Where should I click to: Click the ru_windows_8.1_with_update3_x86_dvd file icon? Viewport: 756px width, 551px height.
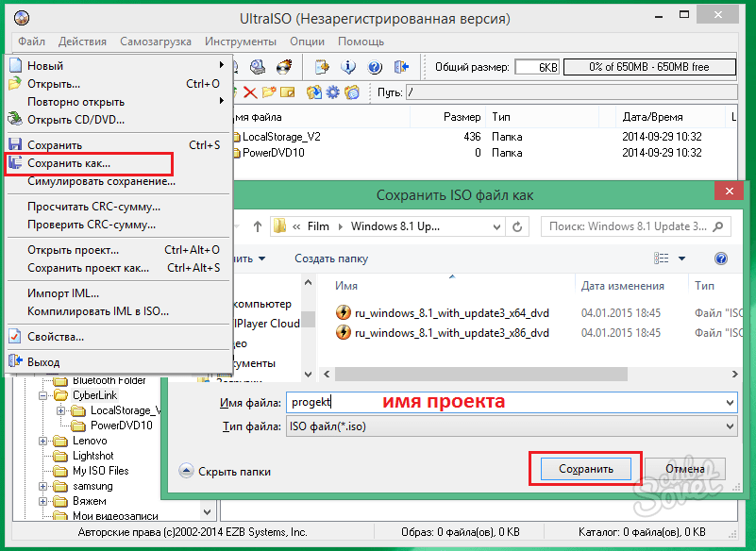click(344, 333)
